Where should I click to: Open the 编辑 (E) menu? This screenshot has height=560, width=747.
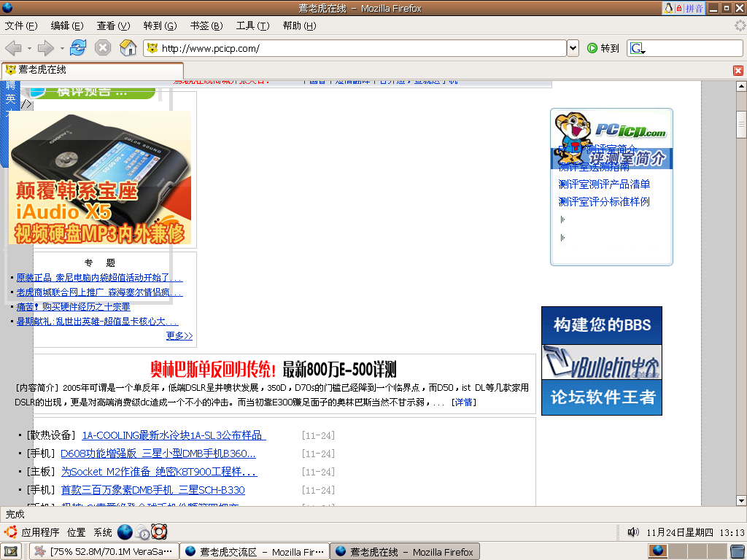pyautogui.click(x=67, y=26)
